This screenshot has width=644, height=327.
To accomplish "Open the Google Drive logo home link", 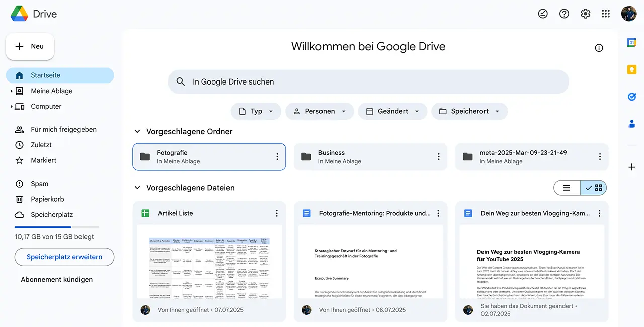I will 34,14.
